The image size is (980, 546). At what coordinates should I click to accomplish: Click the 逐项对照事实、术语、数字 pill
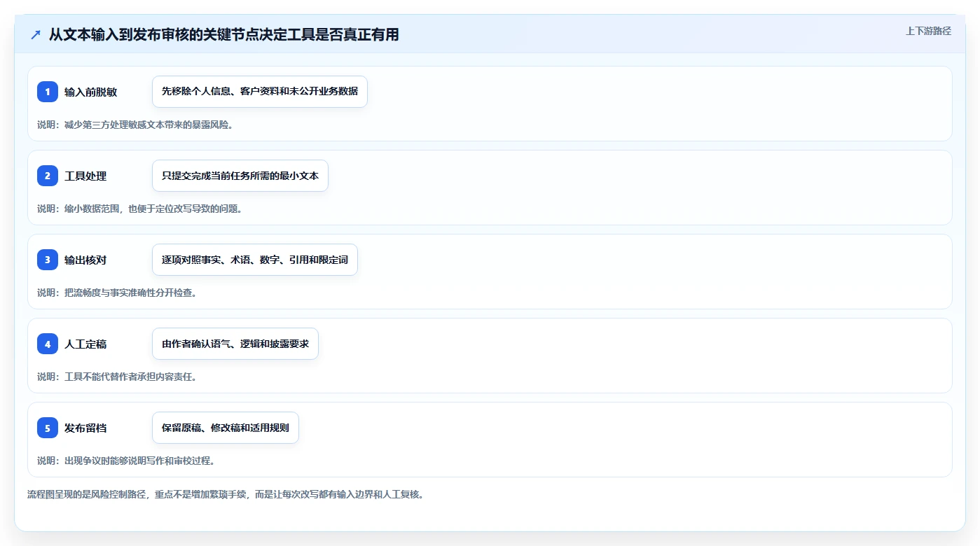(x=255, y=260)
